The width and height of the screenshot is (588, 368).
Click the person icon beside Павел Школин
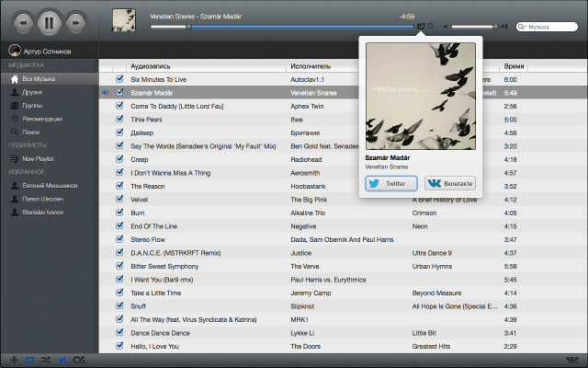(x=15, y=199)
